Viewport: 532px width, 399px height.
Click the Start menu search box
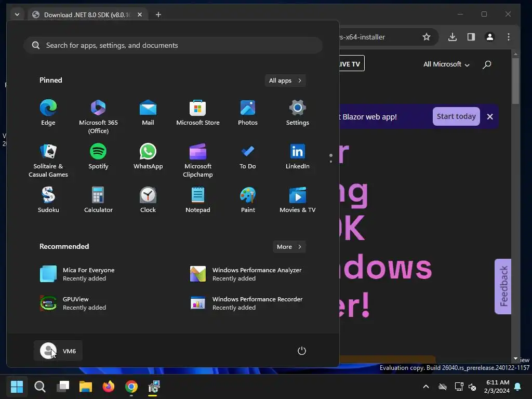coord(173,45)
